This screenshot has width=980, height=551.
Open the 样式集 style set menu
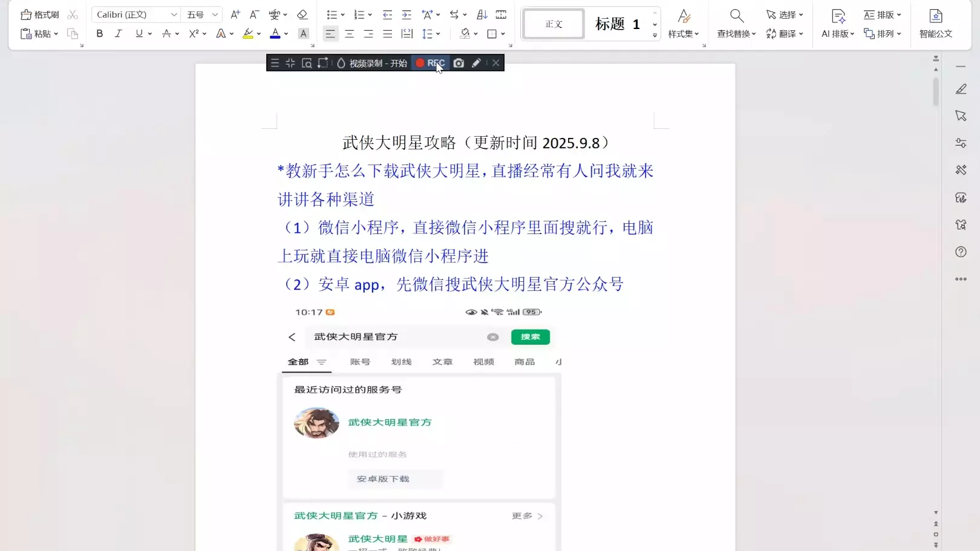click(684, 24)
